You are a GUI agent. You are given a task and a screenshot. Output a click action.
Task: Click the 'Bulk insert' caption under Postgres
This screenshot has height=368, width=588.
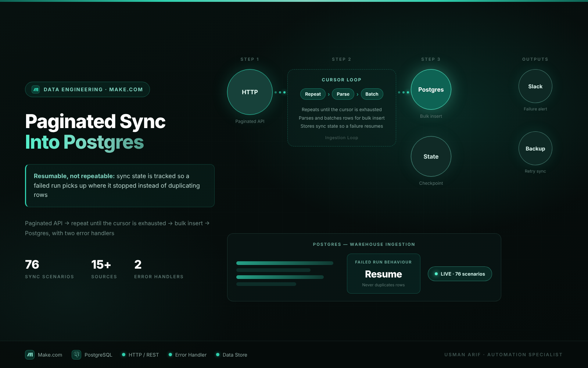pos(431,116)
